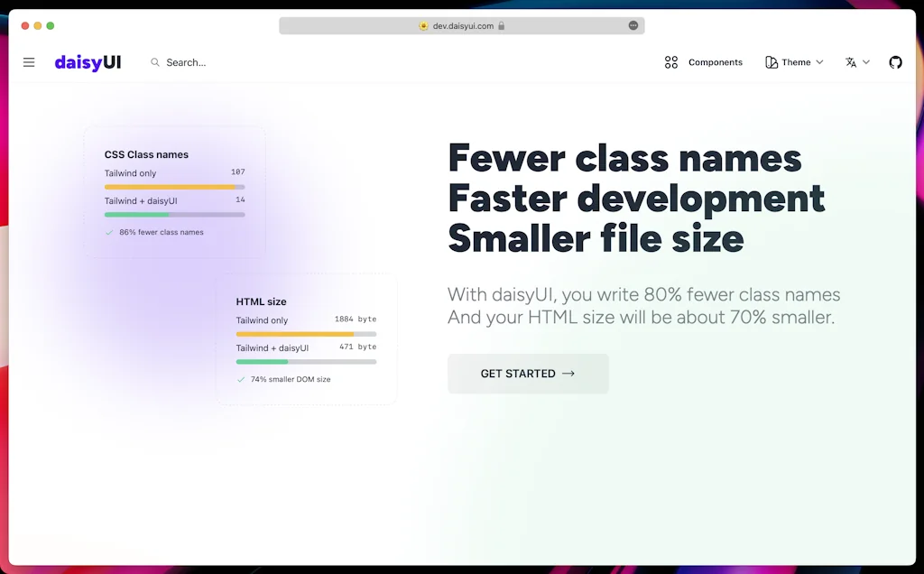924x574 pixels.
Task: Click the language translate icon
Action: (851, 62)
